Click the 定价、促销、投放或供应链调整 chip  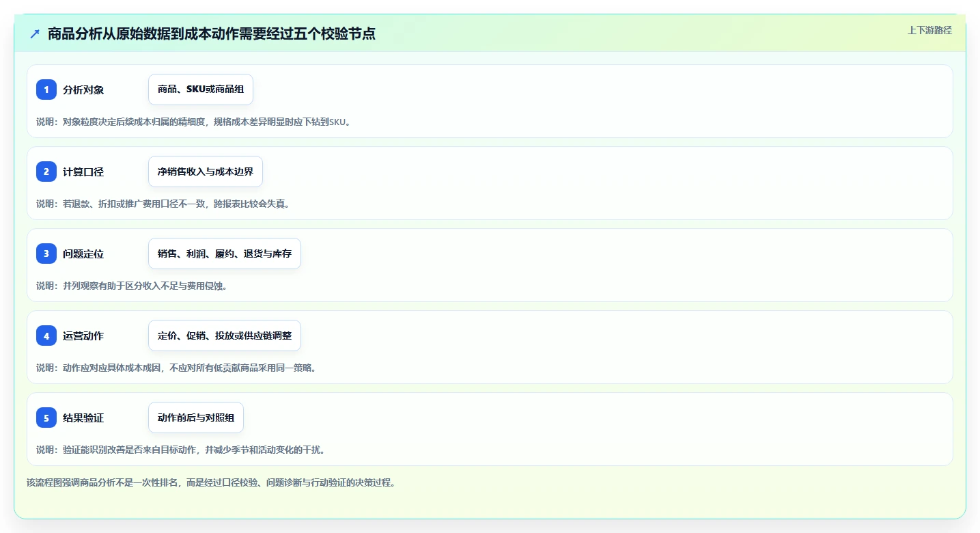pyautogui.click(x=225, y=336)
